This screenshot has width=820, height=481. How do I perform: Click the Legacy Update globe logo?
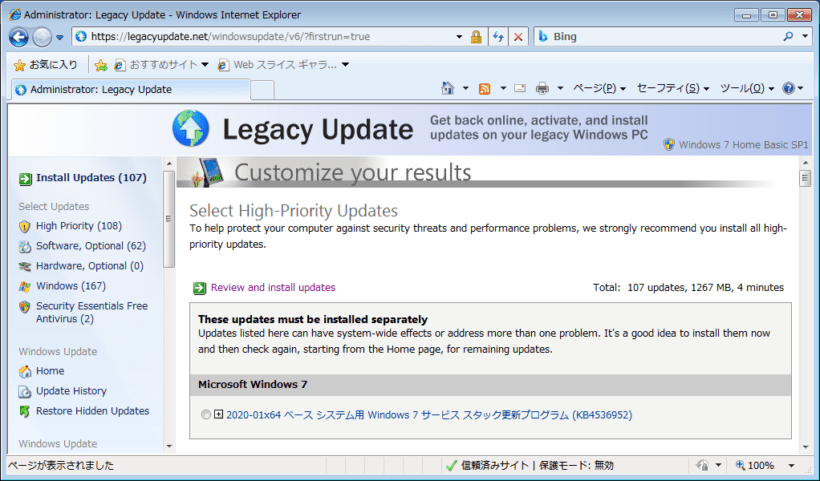click(x=191, y=128)
